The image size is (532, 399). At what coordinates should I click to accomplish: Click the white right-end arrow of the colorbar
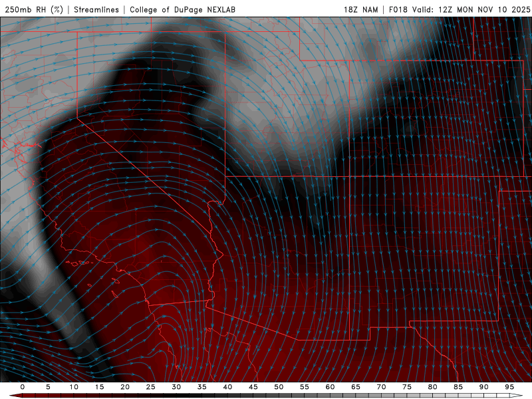pos(517,396)
